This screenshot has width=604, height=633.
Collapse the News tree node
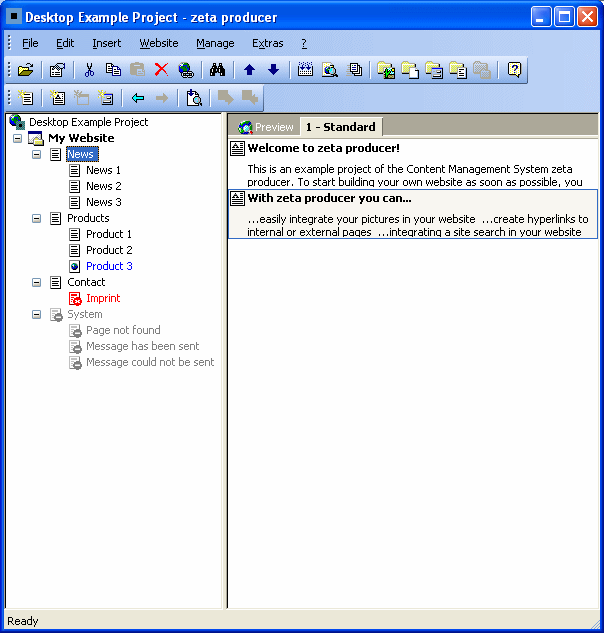[36, 155]
